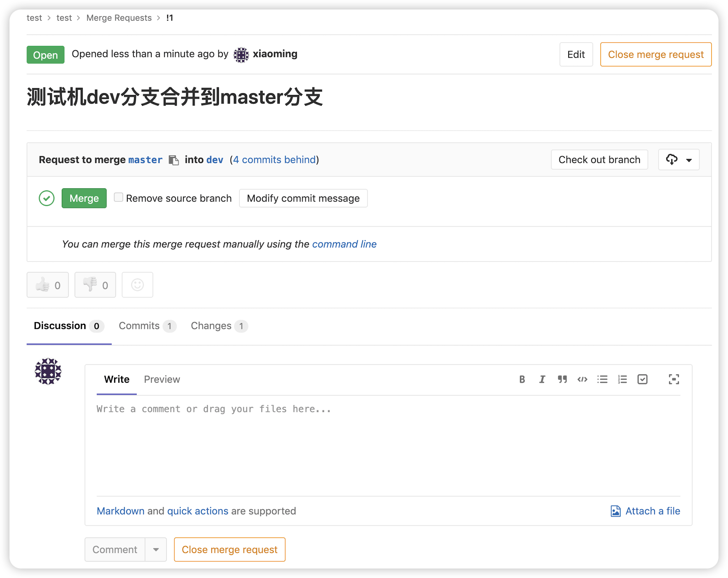This screenshot has width=728, height=578.
Task: Open the download options dropdown
Action: point(679,159)
